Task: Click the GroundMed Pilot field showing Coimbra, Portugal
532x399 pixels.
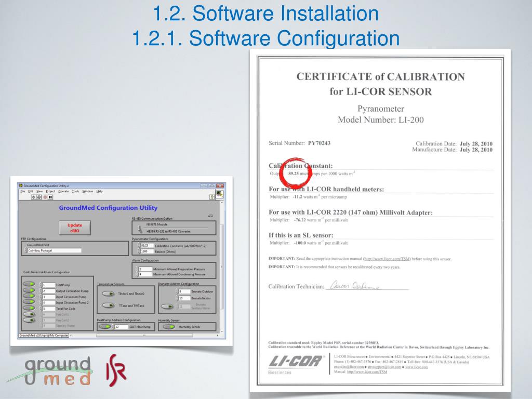Action: point(54,250)
